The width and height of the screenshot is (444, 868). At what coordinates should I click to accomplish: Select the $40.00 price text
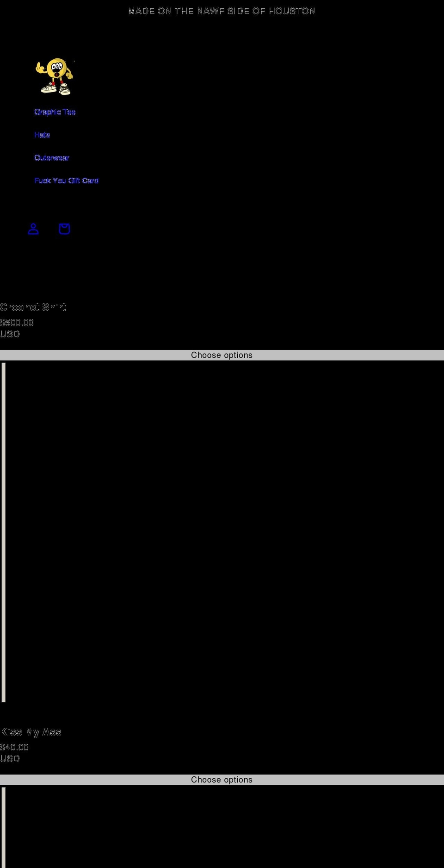pos(14,747)
